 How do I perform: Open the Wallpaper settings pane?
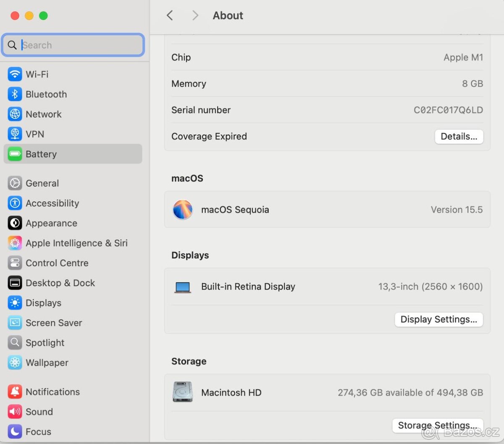47,362
